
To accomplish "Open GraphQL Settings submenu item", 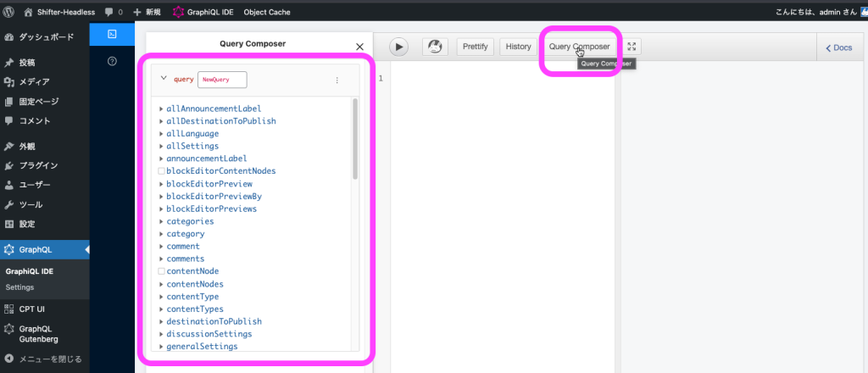I will pos(20,287).
